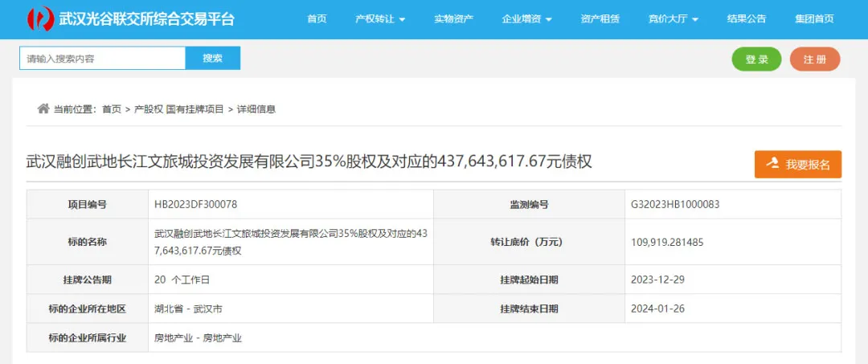Expand the 竞价大厅 dropdown arrow
The width and height of the screenshot is (868, 364).
[x=694, y=19]
